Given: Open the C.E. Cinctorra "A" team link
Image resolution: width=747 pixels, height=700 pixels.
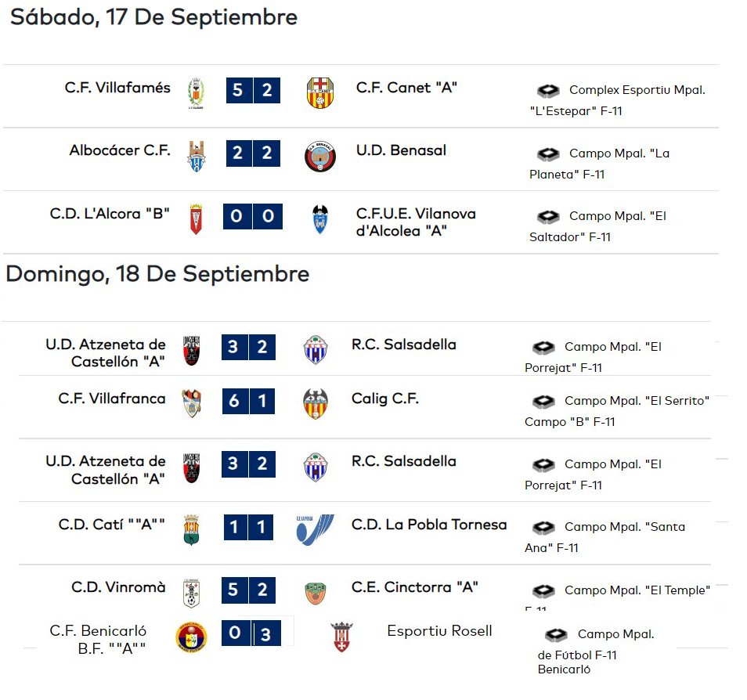Looking at the screenshot, I should pyautogui.click(x=414, y=587).
